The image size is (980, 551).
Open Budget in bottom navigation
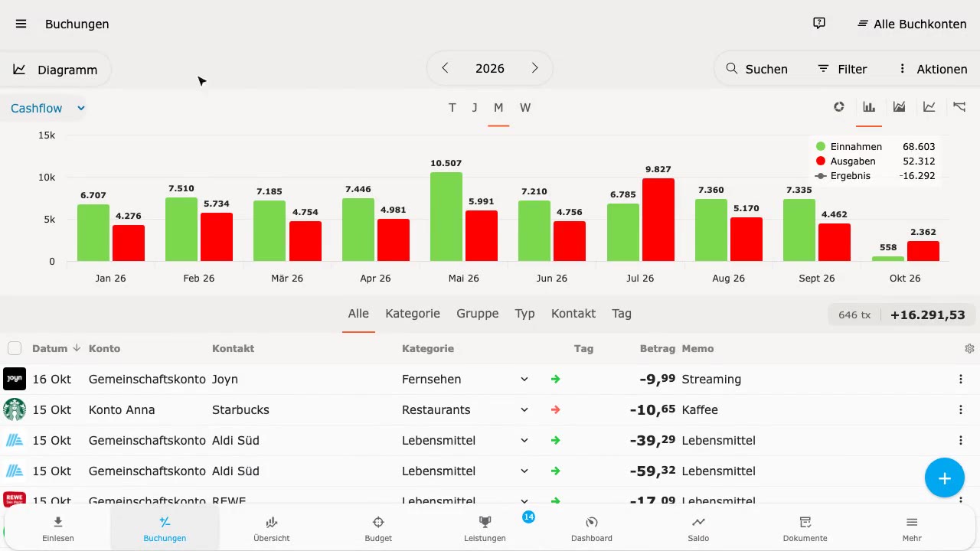coord(378,529)
